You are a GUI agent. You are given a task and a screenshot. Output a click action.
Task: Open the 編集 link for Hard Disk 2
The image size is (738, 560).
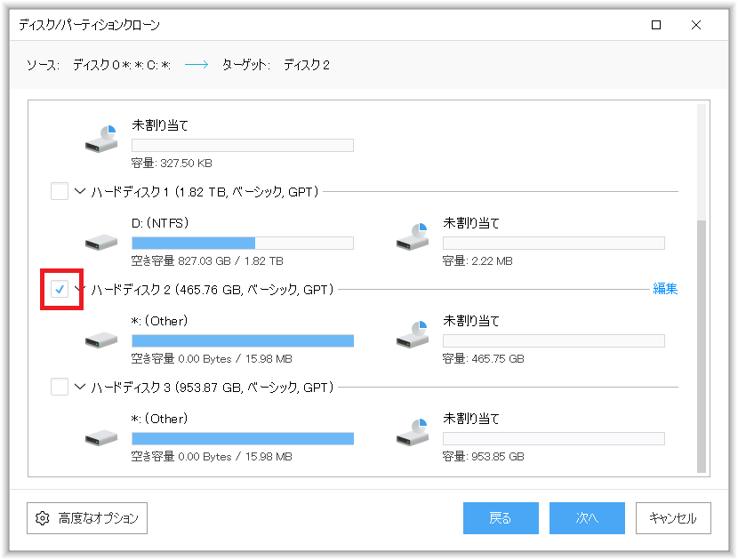click(x=665, y=289)
